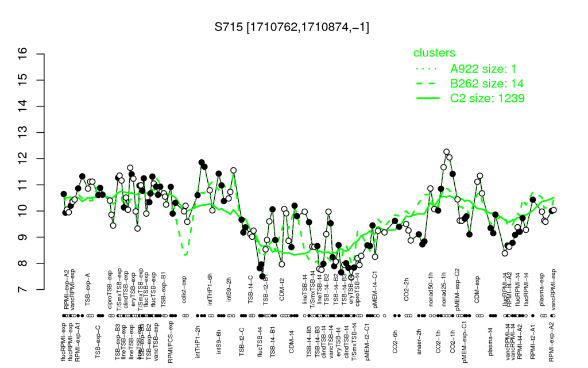588x368 pixels.
Task: Click the 'CO2-6h' bottom axis label
Action: pos(394,342)
